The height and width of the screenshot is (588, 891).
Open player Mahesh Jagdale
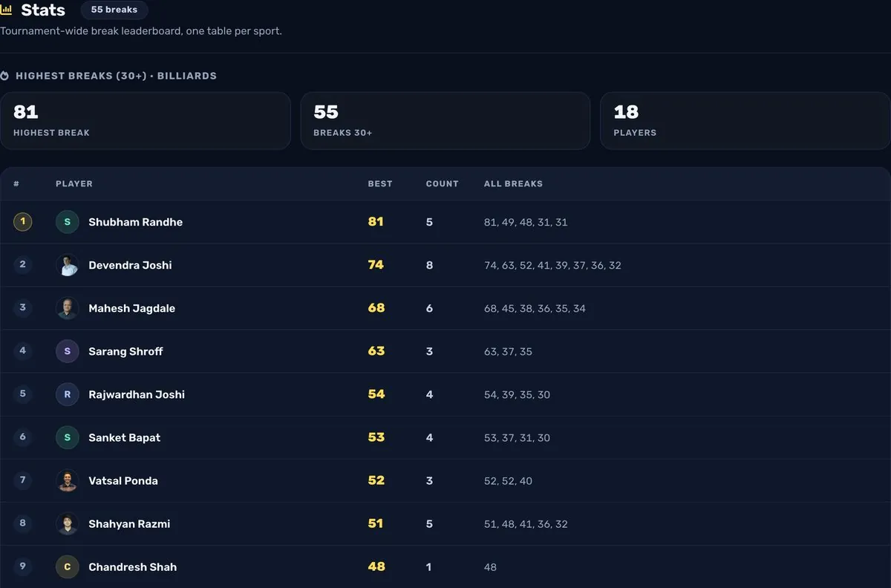point(132,308)
